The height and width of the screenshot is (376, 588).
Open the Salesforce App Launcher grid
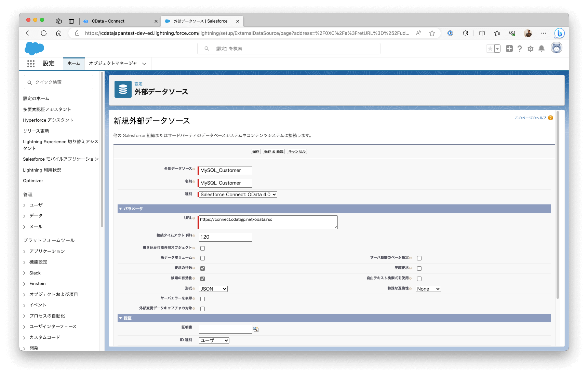31,64
